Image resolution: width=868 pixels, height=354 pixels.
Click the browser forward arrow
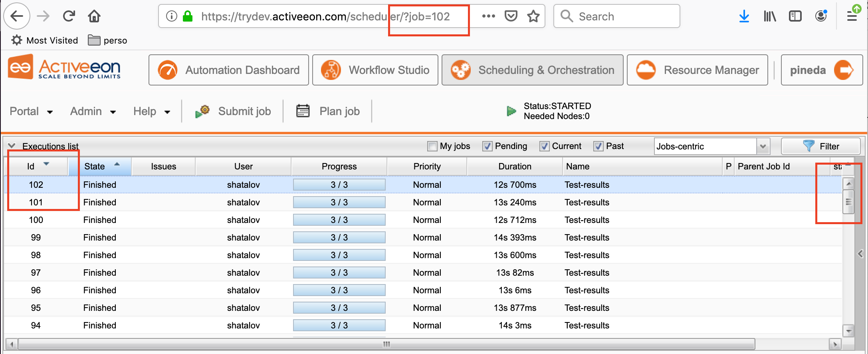point(43,16)
